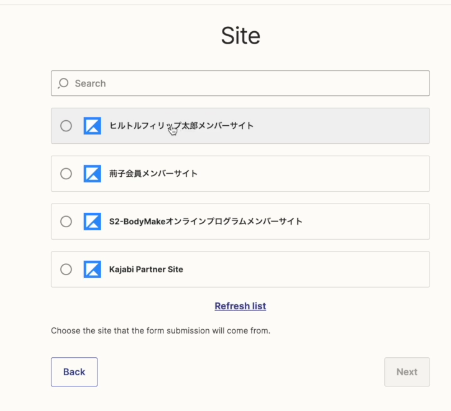Image resolution: width=451 pixels, height=411 pixels.
Task: Click the Kajabi icon beside Kajabi Partner Site
Action: coord(92,269)
